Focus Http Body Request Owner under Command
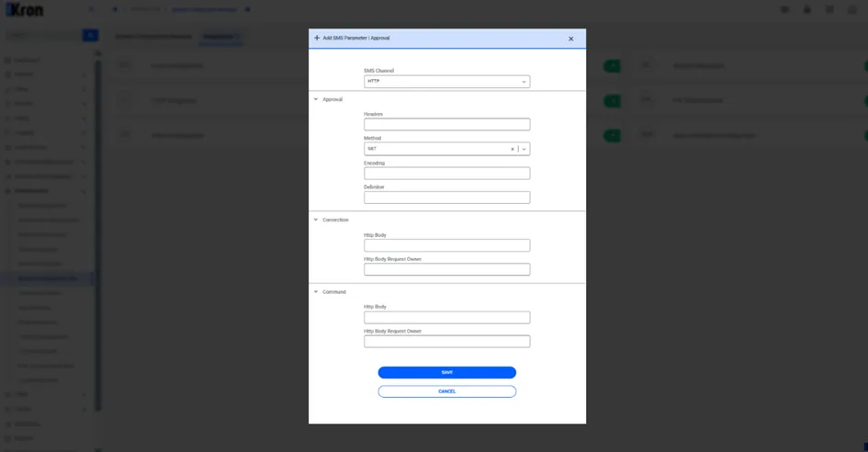The width and height of the screenshot is (868, 452). pyautogui.click(x=446, y=341)
